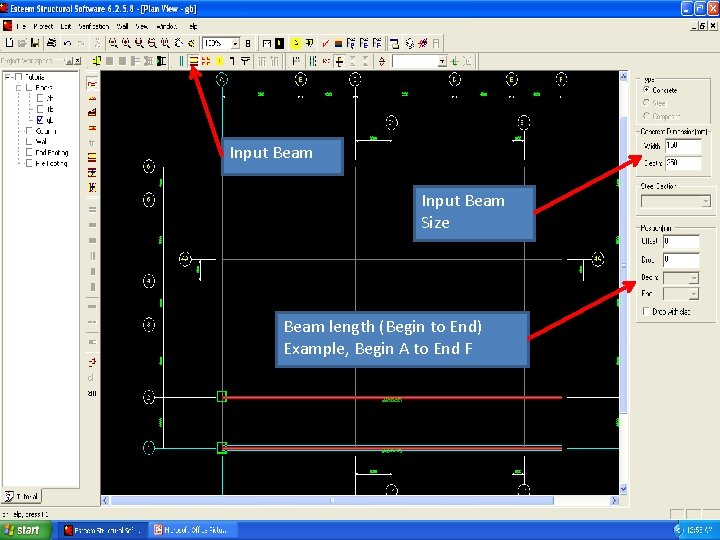The image size is (720, 540).
Task: Click horizontal scrollbar right arrow
Action: pos(614,501)
